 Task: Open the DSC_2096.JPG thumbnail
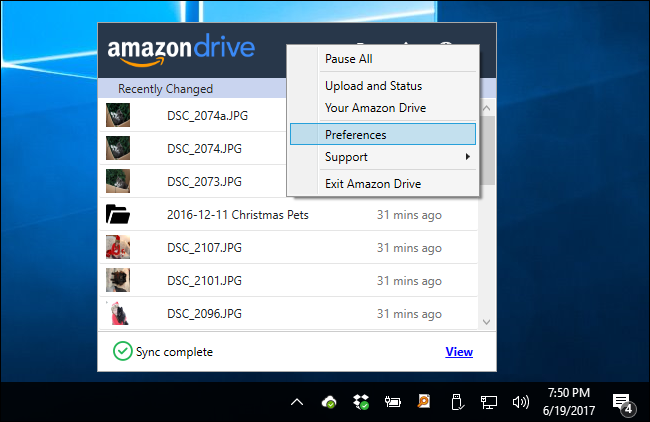tap(118, 313)
